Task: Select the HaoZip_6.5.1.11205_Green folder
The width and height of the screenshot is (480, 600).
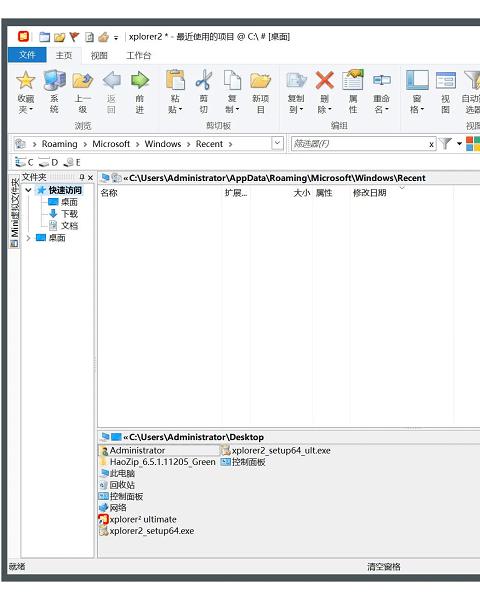Action: pos(162,462)
